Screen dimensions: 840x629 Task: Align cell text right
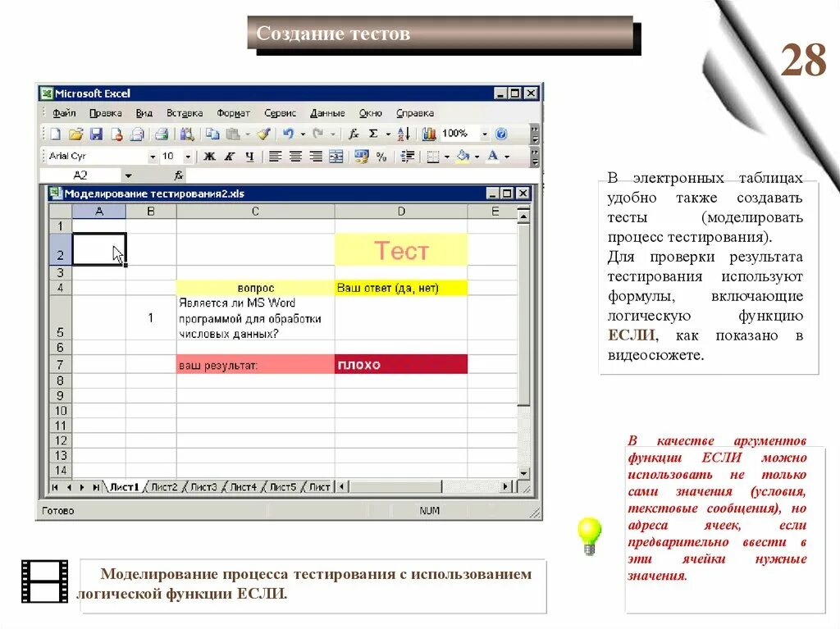[x=316, y=157]
